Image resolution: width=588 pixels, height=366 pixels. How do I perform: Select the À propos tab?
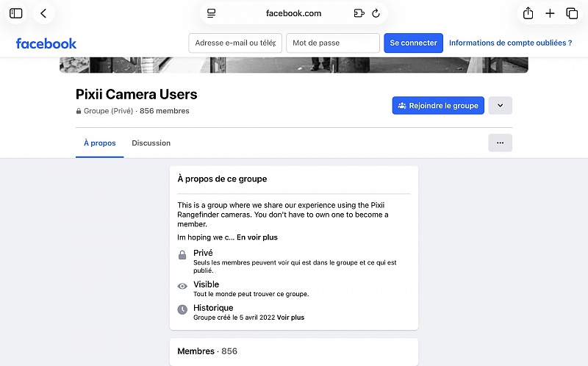[99, 143]
